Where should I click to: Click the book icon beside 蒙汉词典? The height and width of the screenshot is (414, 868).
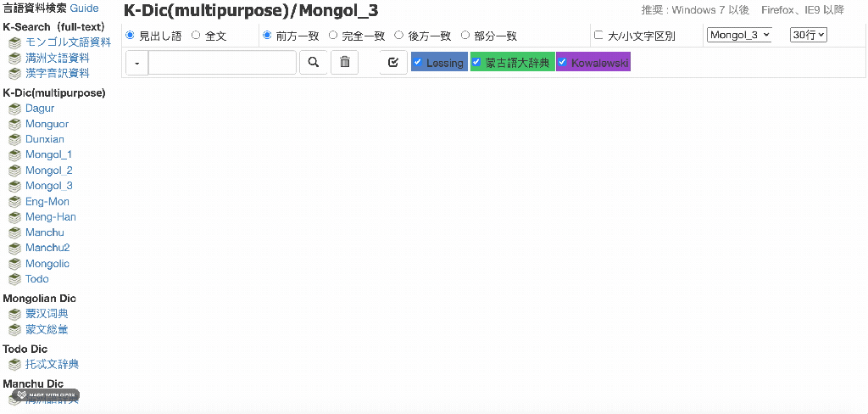tap(14, 314)
